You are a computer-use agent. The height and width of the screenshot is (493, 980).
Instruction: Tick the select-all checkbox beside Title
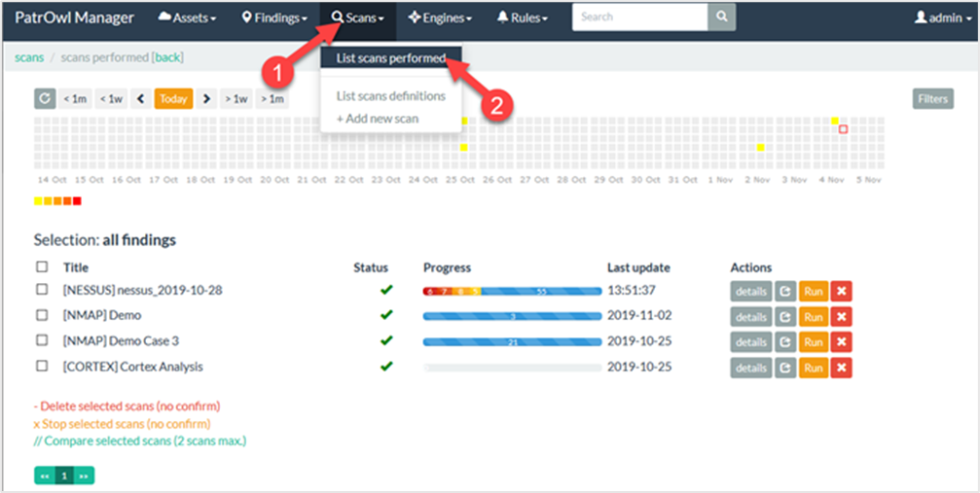point(42,267)
